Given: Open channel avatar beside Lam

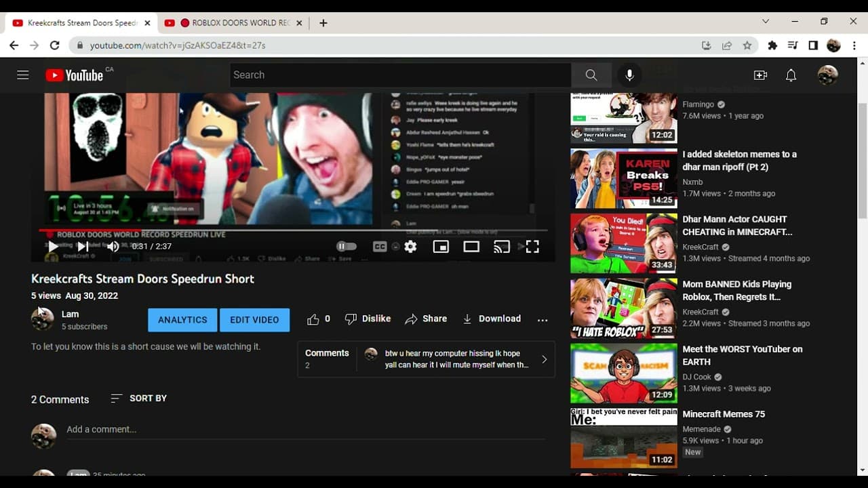Looking at the screenshot, I should (x=43, y=319).
